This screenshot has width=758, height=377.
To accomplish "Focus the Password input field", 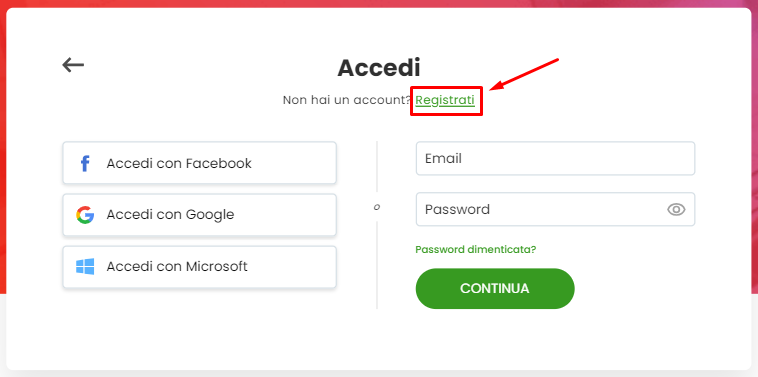I will (x=555, y=209).
